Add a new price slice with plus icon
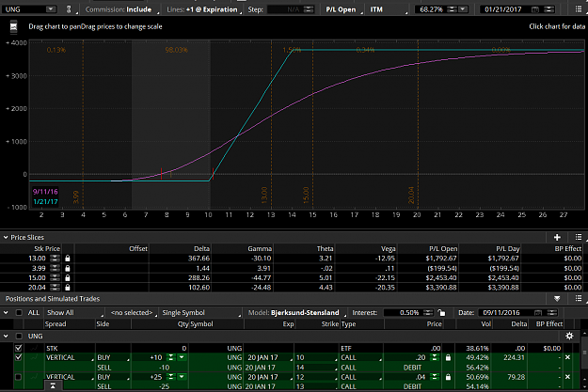The image size is (588, 392). [x=557, y=237]
